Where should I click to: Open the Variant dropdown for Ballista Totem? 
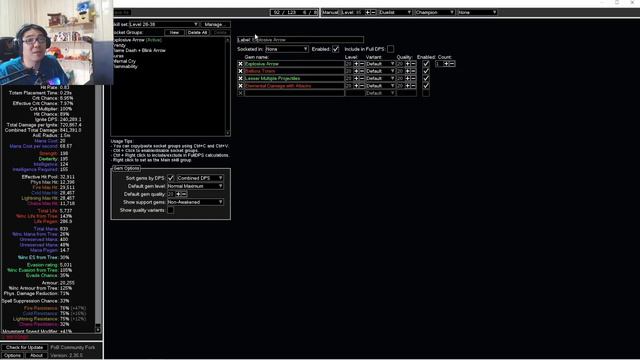point(380,71)
